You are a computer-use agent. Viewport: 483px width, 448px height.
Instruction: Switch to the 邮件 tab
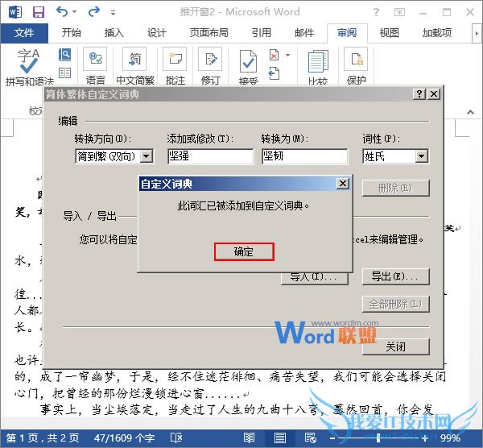point(304,33)
